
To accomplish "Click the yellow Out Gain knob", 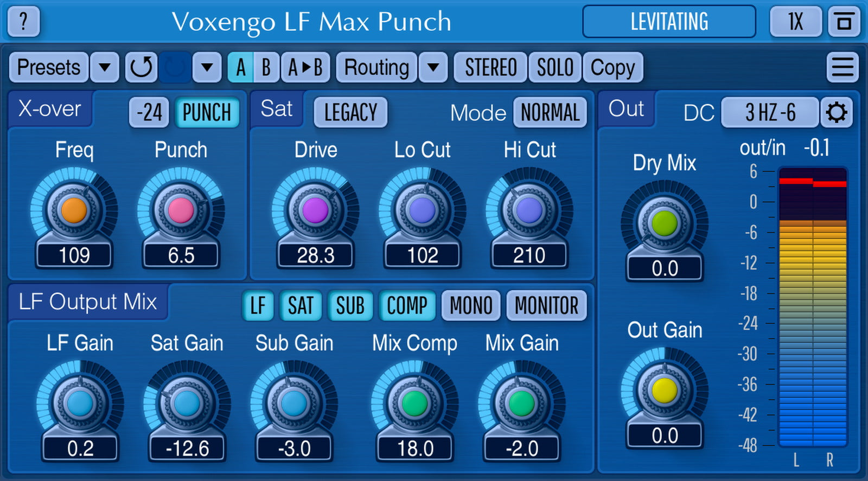I will coord(665,390).
